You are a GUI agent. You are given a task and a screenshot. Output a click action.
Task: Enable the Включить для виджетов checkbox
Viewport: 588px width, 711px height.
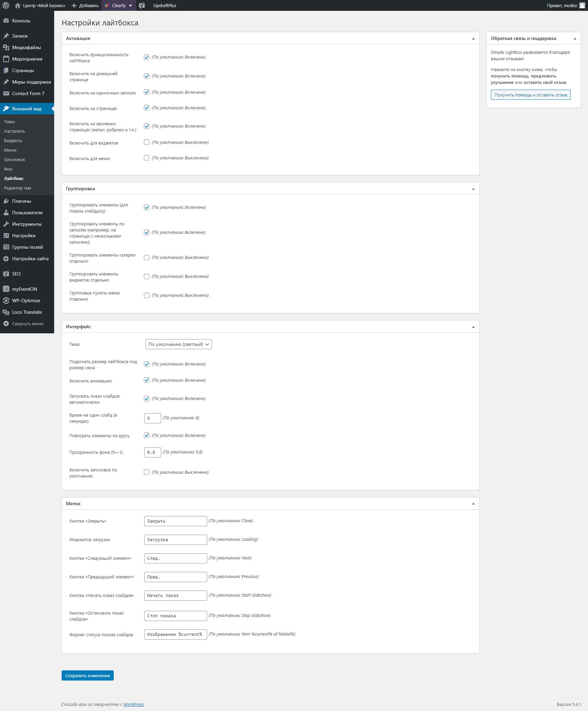[146, 142]
